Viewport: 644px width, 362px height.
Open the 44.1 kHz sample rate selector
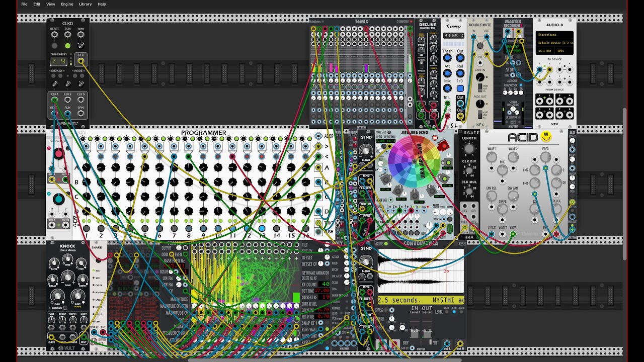point(545,51)
